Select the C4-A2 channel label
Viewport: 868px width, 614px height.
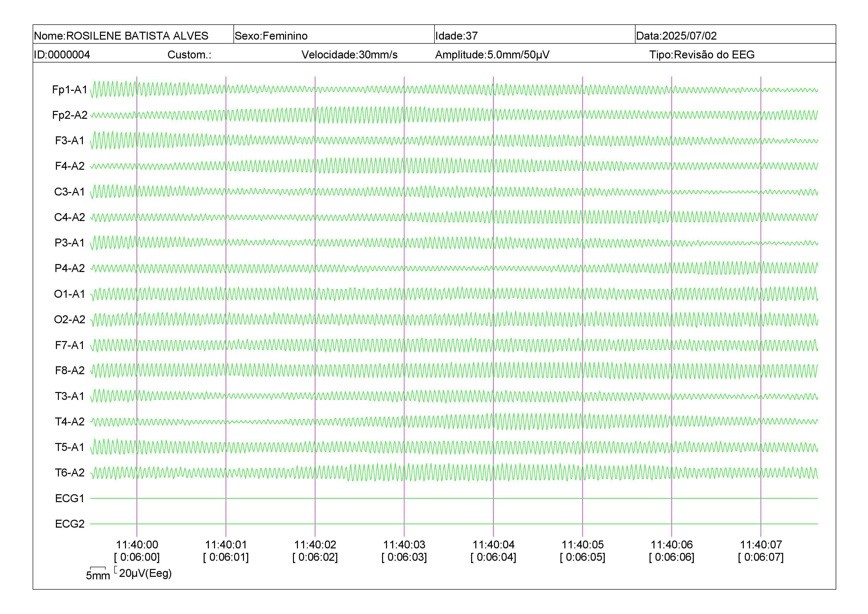click(70, 217)
